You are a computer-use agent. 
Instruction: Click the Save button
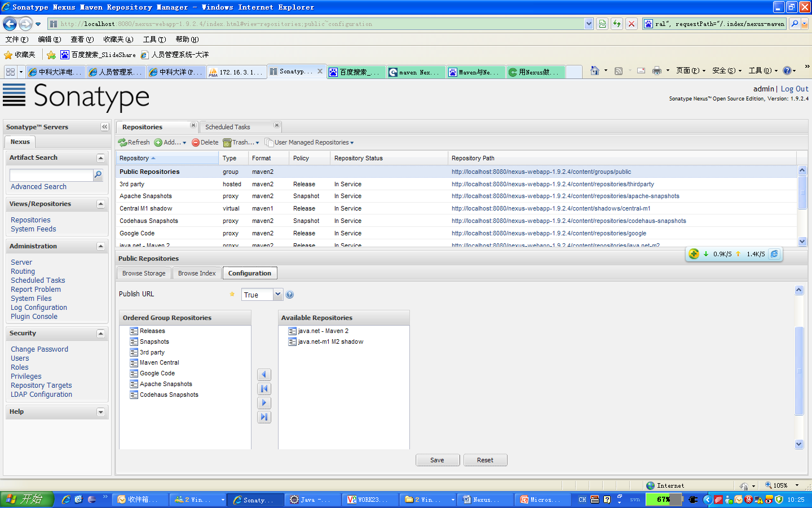pos(438,460)
